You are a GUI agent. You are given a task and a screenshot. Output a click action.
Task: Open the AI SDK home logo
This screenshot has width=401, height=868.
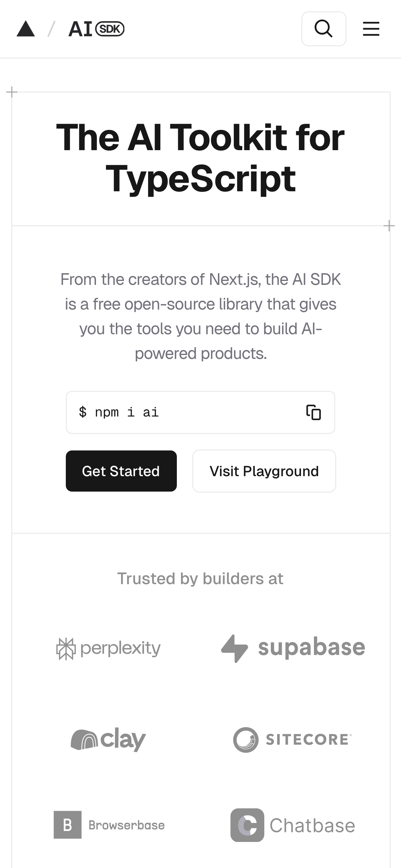96,29
